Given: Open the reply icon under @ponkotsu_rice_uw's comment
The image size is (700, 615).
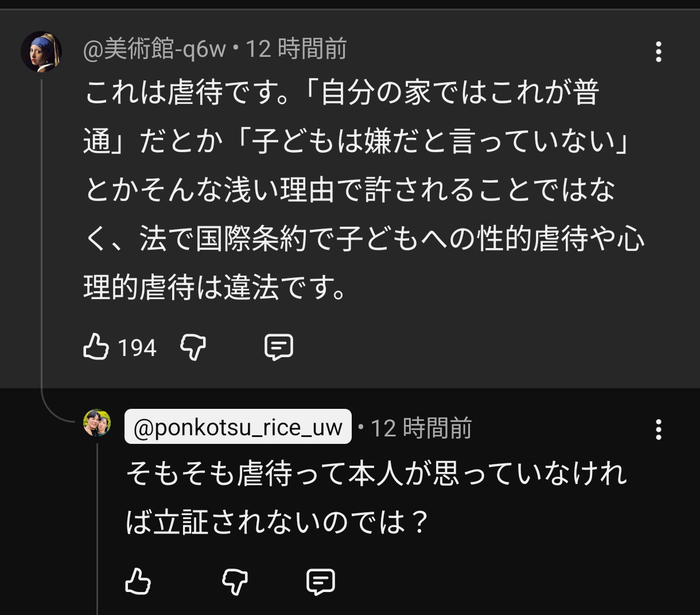Looking at the screenshot, I should pyautogui.click(x=320, y=582).
